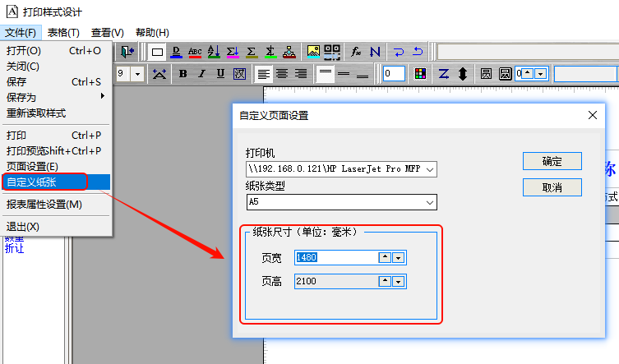This screenshot has width=619, height=364.
Task: Toggle underline text formatting
Action: [220, 74]
